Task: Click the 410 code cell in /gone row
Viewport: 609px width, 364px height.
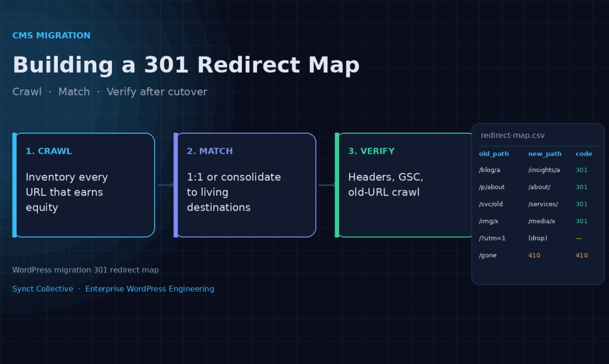Action: click(x=581, y=255)
